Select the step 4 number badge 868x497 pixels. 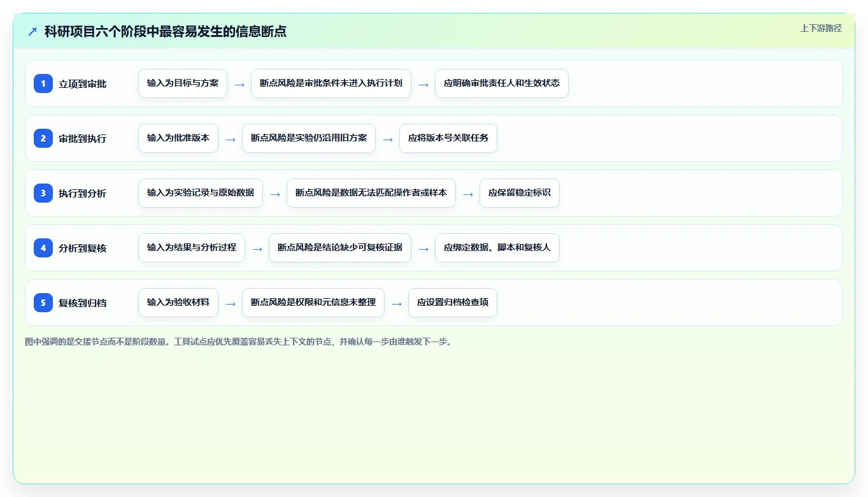pos(43,248)
